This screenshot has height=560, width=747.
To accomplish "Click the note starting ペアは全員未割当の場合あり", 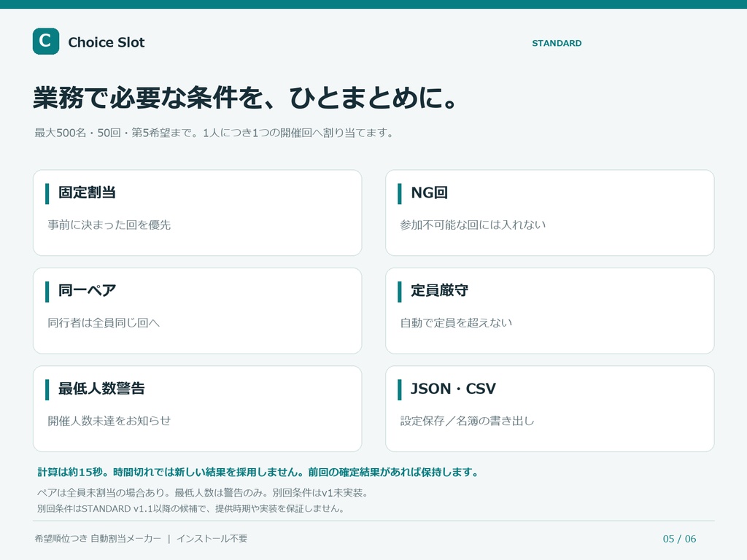I will point(203,493).
